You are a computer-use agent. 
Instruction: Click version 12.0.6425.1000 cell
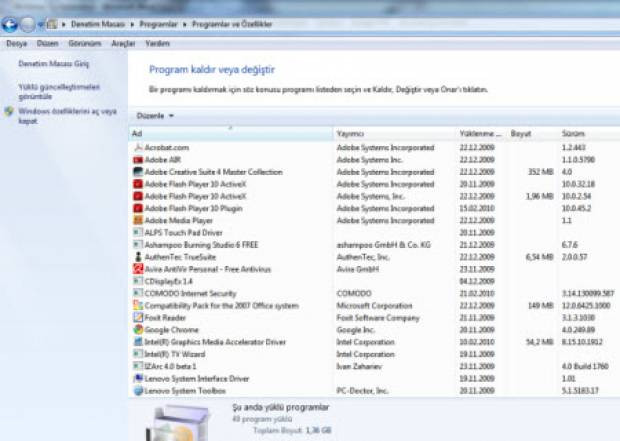click(586, 306)
